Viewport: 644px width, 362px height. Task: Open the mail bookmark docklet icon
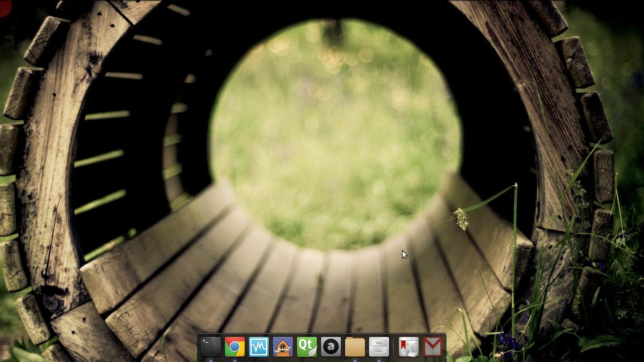[x=409, y=347]
